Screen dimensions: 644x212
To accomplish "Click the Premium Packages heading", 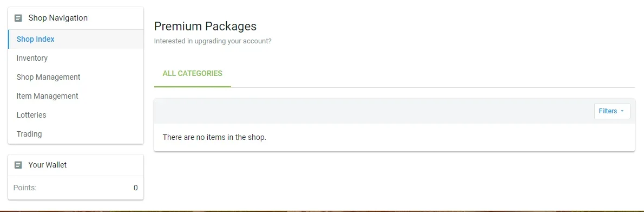I will point(205,27).
